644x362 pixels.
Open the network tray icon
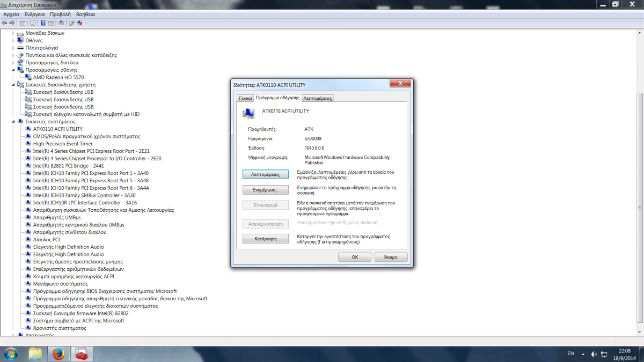click(604, 354)
